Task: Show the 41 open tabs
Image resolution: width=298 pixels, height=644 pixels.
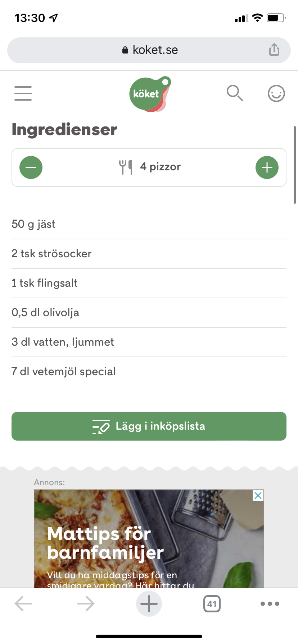Action: click(x=212, y=604)
